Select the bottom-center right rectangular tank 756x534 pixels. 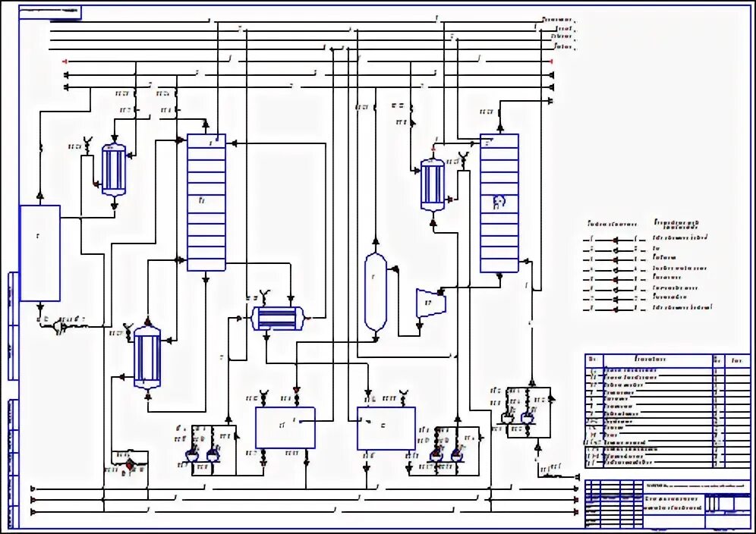point(386,428)
